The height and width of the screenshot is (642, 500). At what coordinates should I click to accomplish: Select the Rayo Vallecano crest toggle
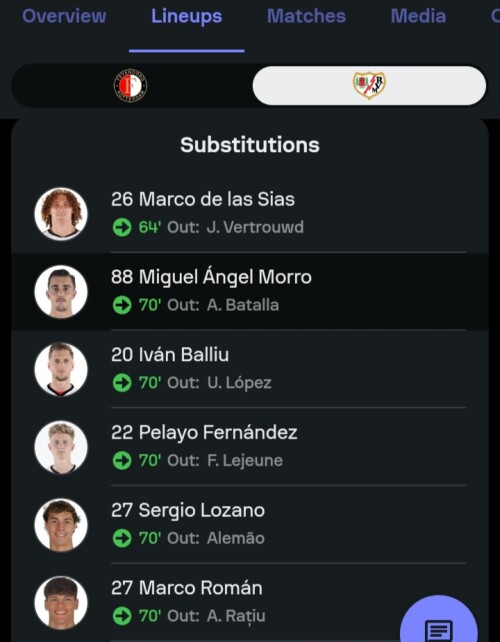tap(369, 86)
